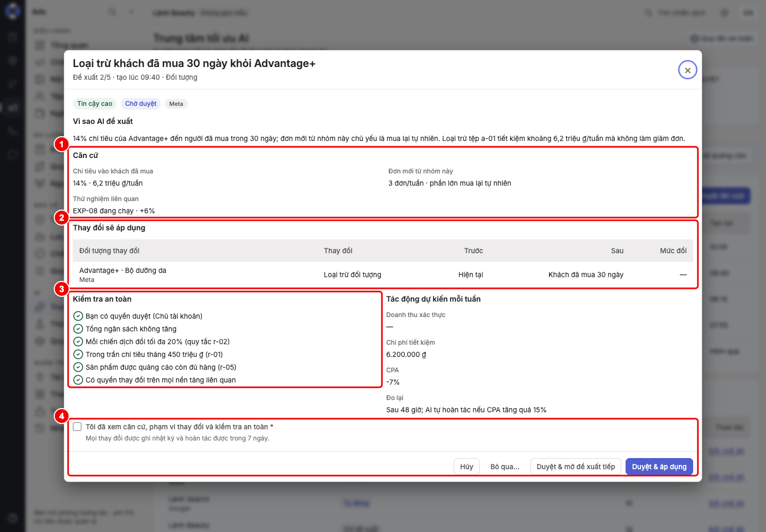Click check icon for rule r-02 item
Viewport: 766px width, 532px height.
78,342
